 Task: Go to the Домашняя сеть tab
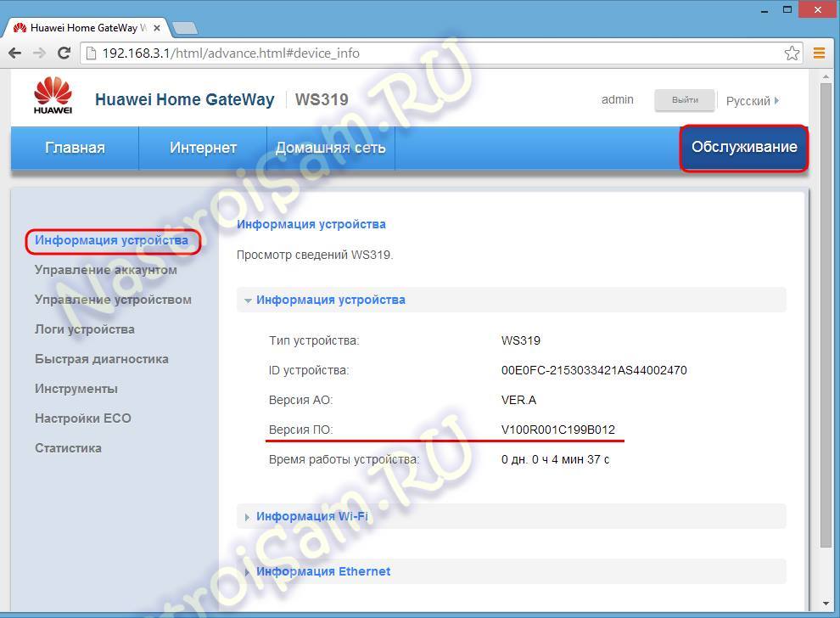coord(330,148)
